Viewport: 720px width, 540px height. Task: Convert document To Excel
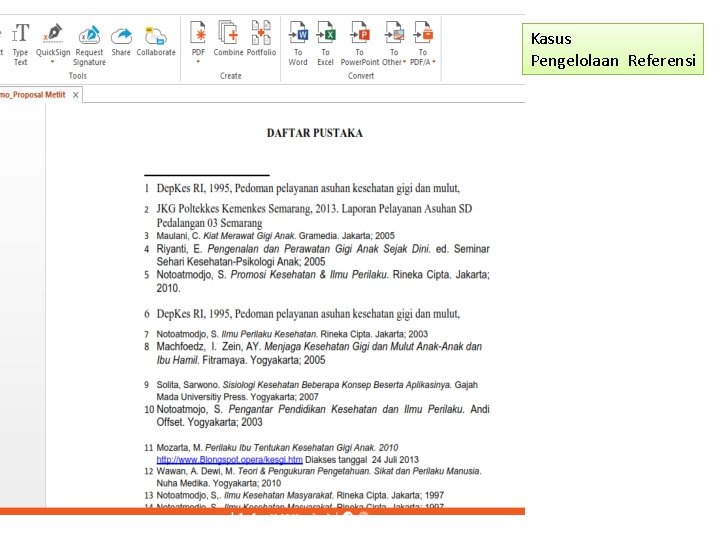[x=326, y=44]
